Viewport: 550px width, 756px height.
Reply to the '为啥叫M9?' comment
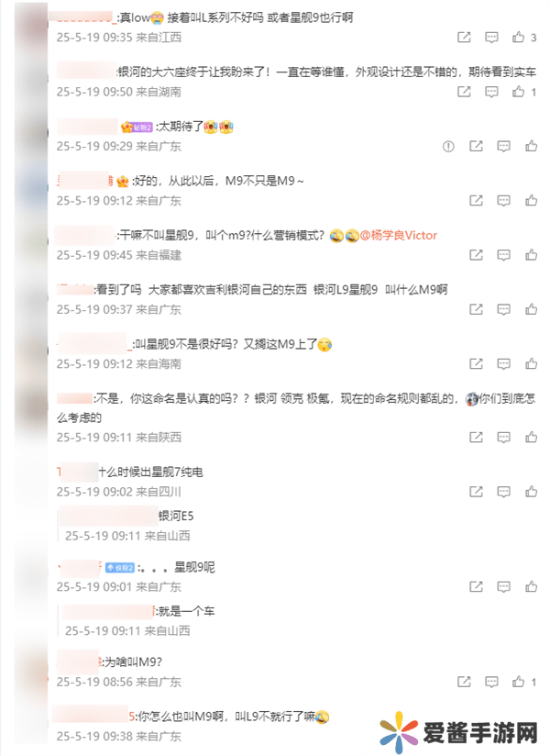(491, 682)
